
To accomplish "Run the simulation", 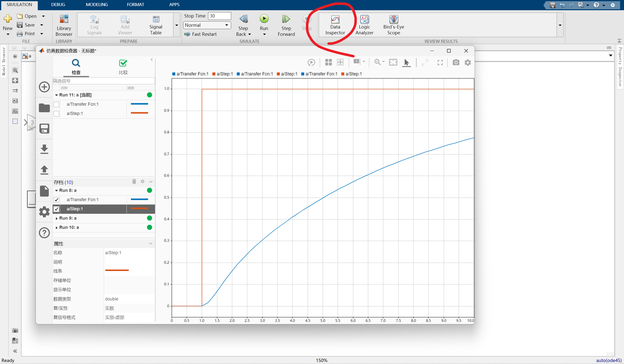I will tap(264, 19).
